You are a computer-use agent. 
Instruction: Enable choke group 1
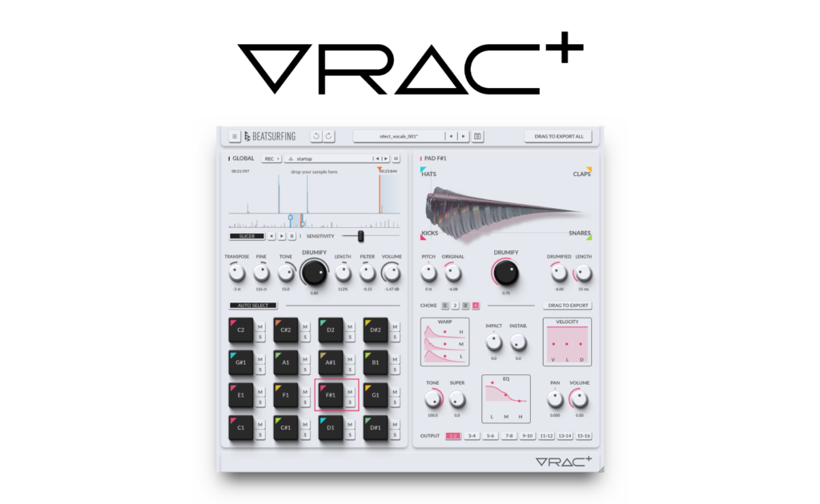[x=445, y=306]
